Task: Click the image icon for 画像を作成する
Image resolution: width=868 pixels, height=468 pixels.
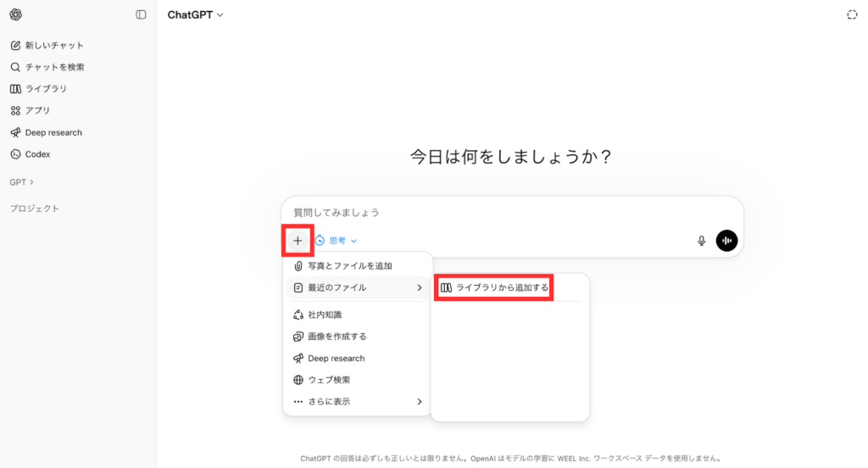Action: [298, 337]
